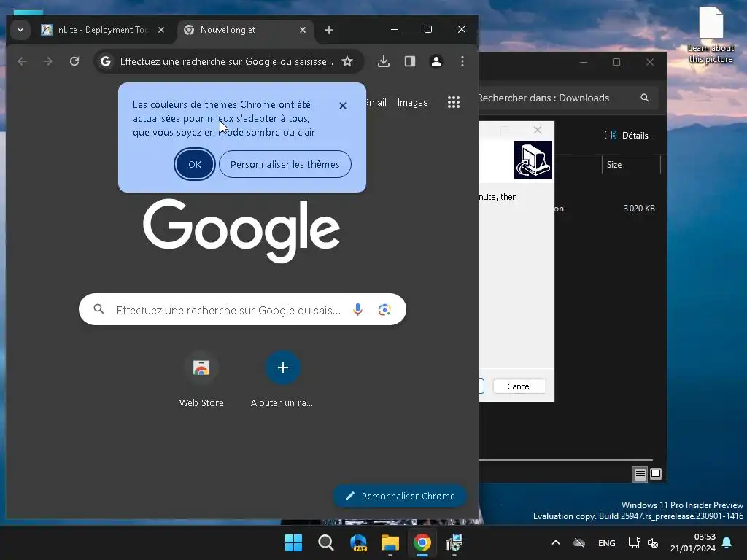747x560 pixels.
Task: Open the Chrome downloads icon
Action: tap(384, 61)
